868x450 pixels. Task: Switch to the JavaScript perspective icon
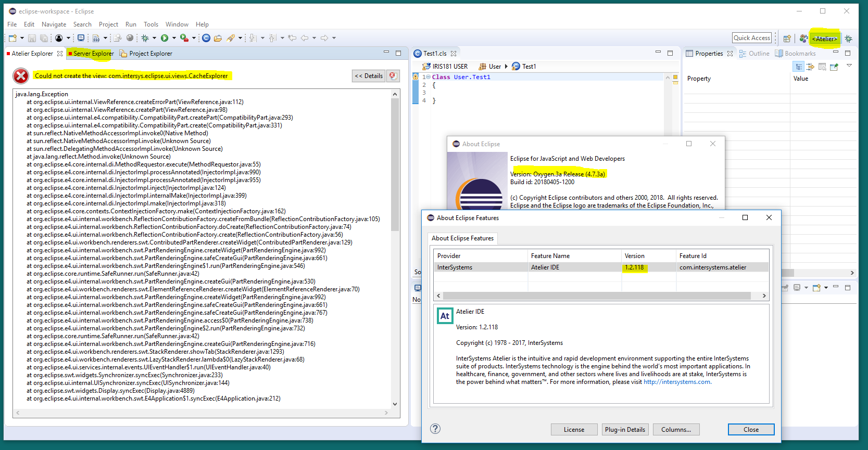click(803, 39)
